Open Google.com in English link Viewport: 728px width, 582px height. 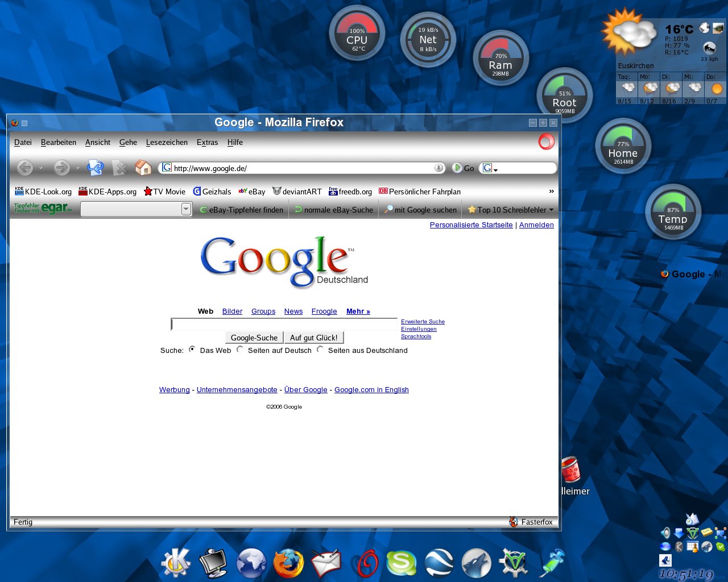pos(371,389)
